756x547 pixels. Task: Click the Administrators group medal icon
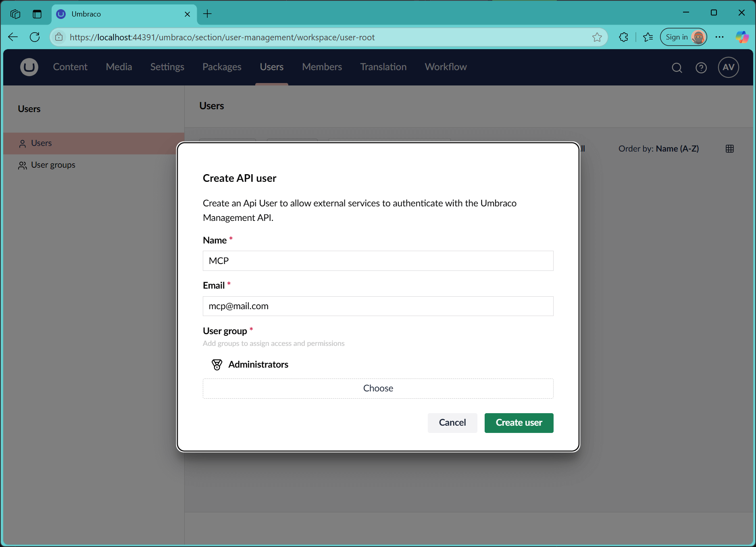[x=217, y=364]
